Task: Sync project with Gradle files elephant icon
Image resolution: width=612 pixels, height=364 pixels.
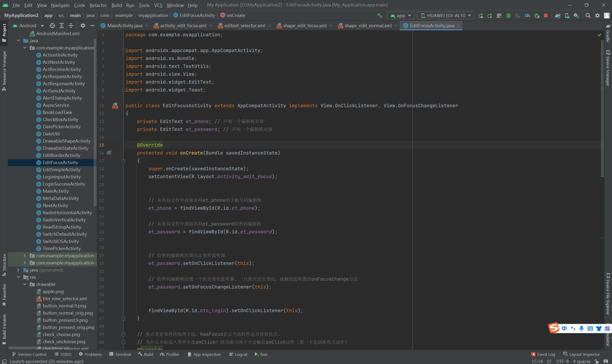Action: [558, 16]
